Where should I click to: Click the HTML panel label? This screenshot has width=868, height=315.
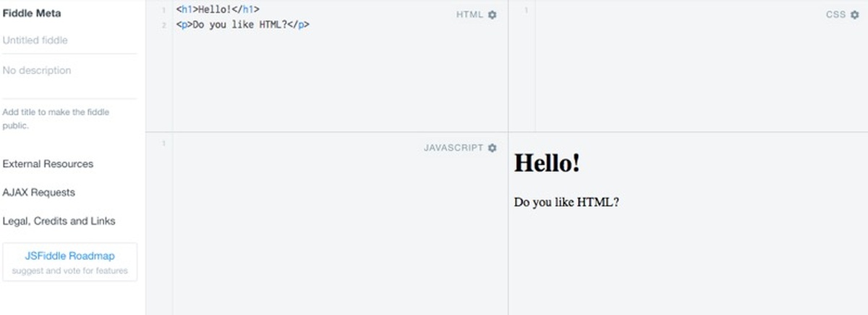(469, 14)
